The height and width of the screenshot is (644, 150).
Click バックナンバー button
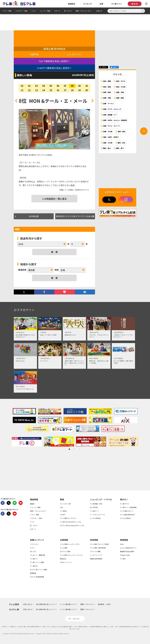coord(75,54)
